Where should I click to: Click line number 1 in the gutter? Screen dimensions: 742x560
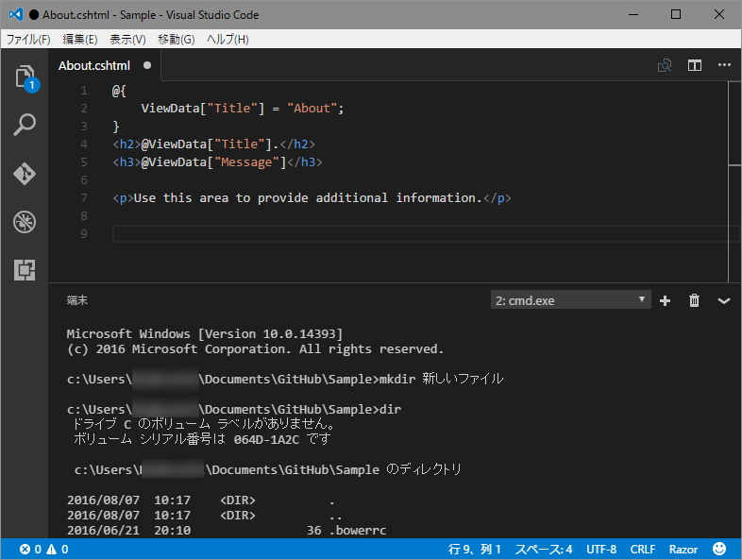(84, 91)
